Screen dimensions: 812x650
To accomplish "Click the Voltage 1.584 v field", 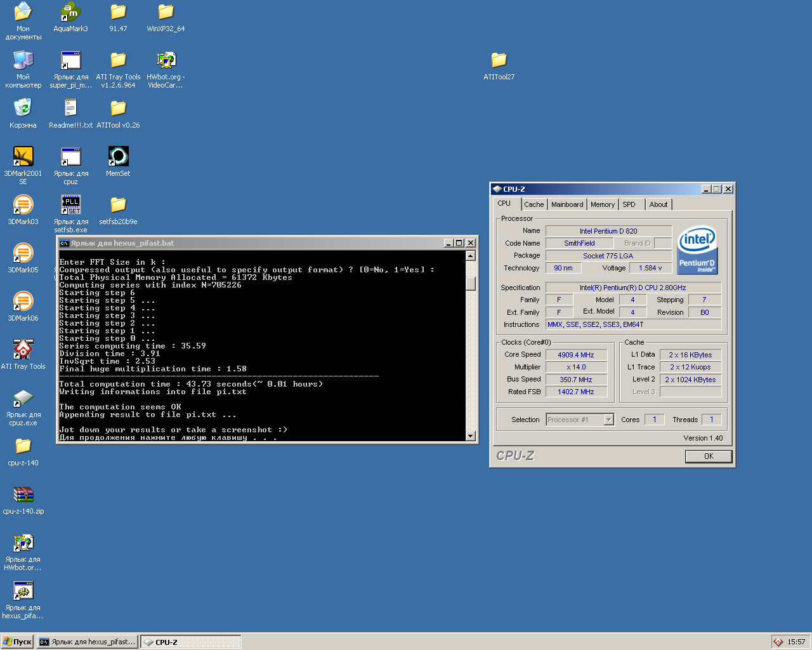I will pyautogui.click(x=650, y=268).
